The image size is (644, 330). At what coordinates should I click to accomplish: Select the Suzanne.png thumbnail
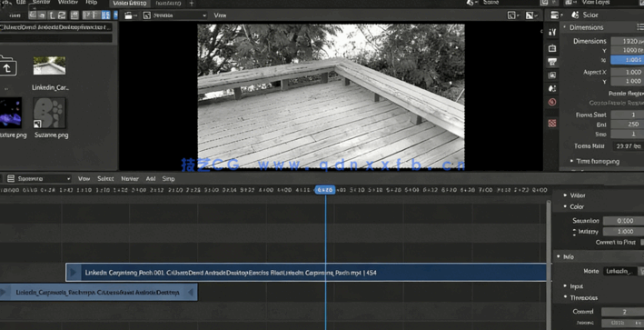pyautogui.click(x=49, y=113)
